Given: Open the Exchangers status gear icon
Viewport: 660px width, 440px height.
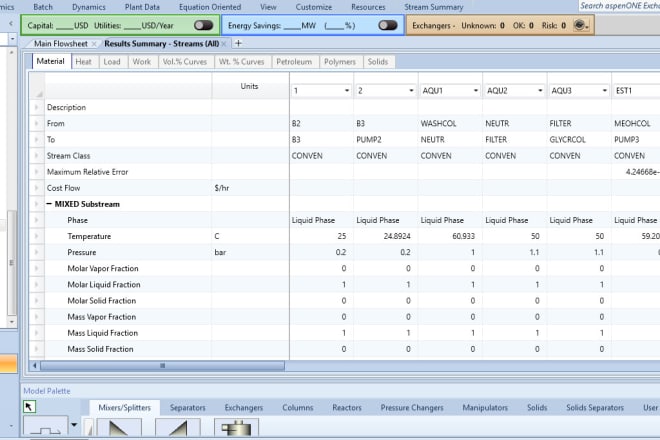Looking at the screenshot, I should [x=582, y=25].
